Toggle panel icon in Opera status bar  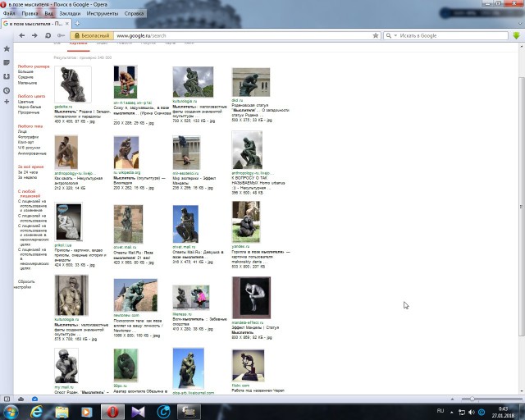pyautogui.click(x=7, y=399)
